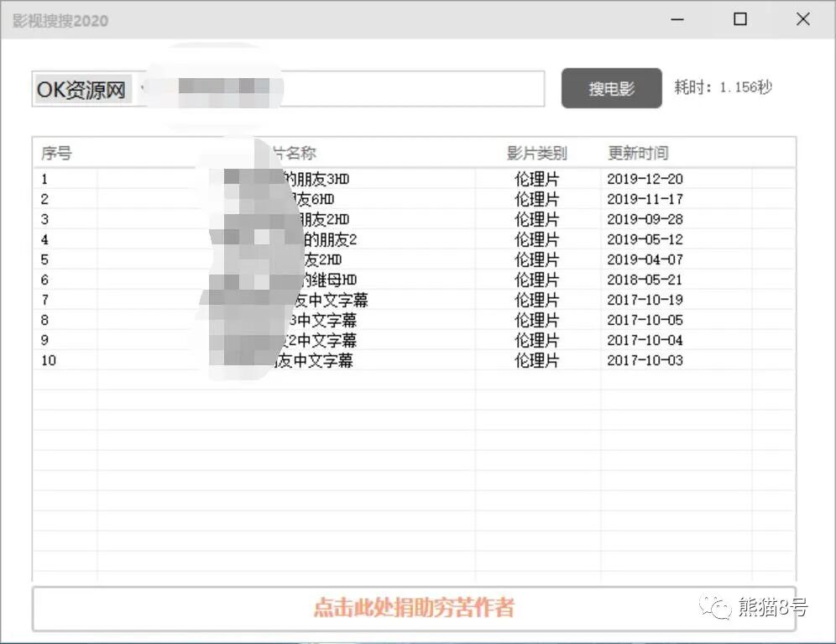Open the OK资源网 resource site dropdown
The width and height of the screenshot is (836, 644).
click(x=81, y=88)
